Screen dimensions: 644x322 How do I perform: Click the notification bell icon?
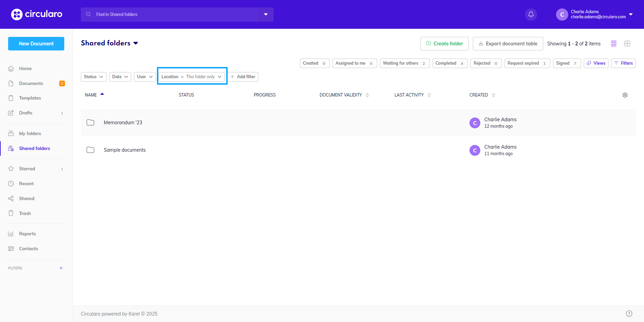[531, 15]
